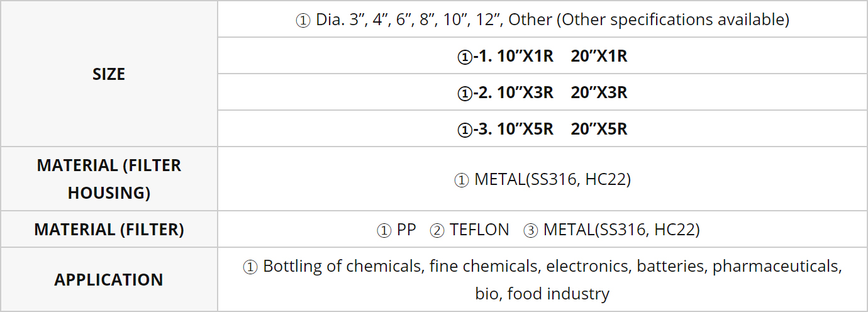Click the filter housing METAL(SS316, HC22) text
Image resolution: width=868 pixels, height=312 pixels.
(x=552, y=180)
